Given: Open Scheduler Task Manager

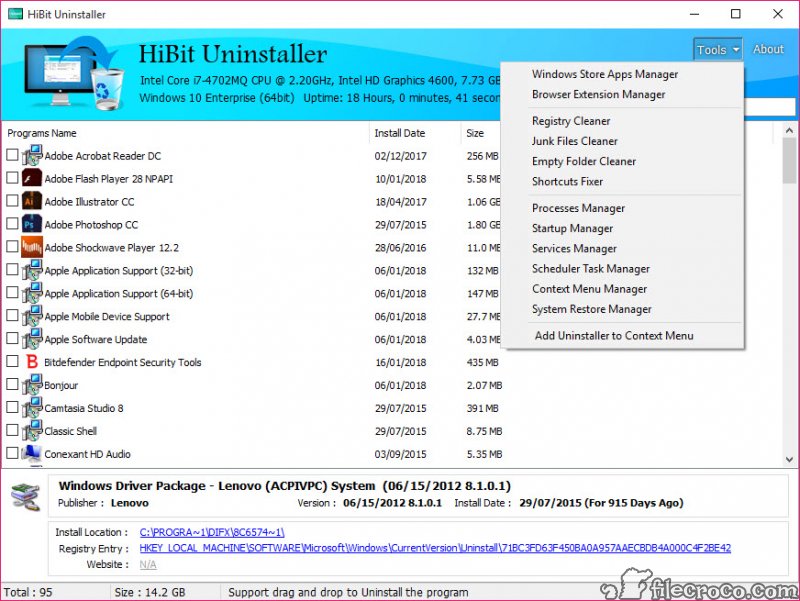Looking at the screenshot, I should (x=591, y=268).
